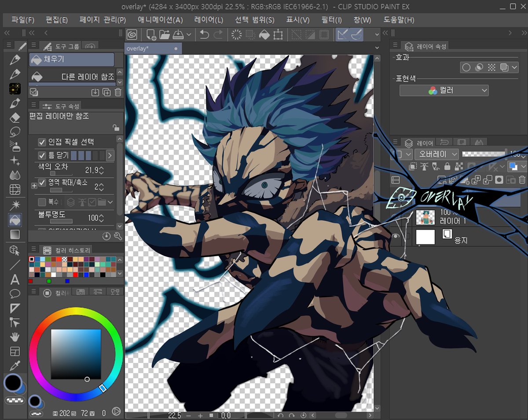Adjust the 불투명도 slider bar

(62, 221)
